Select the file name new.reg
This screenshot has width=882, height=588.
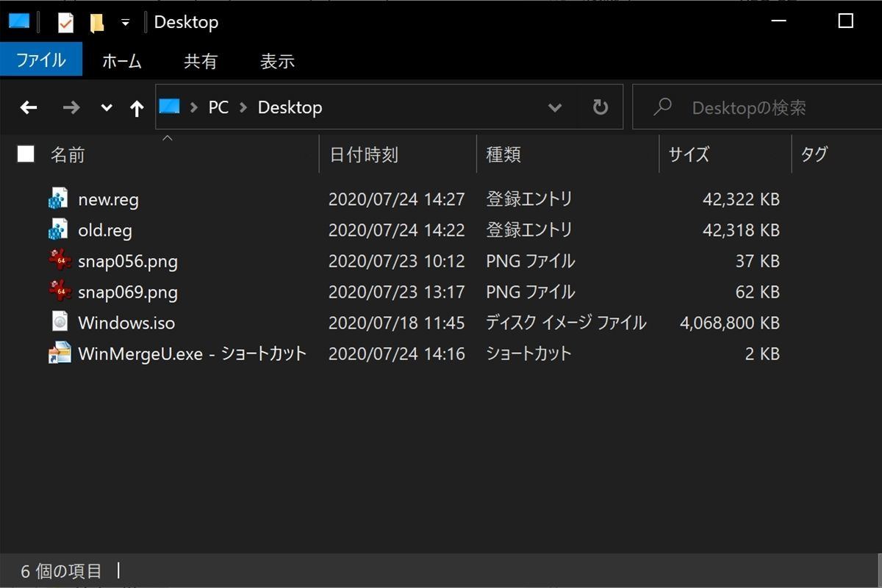[108, 199]
